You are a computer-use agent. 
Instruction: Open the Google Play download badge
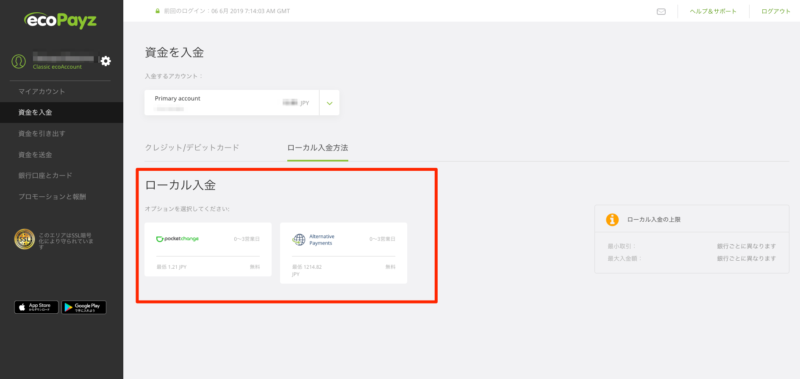84,307
